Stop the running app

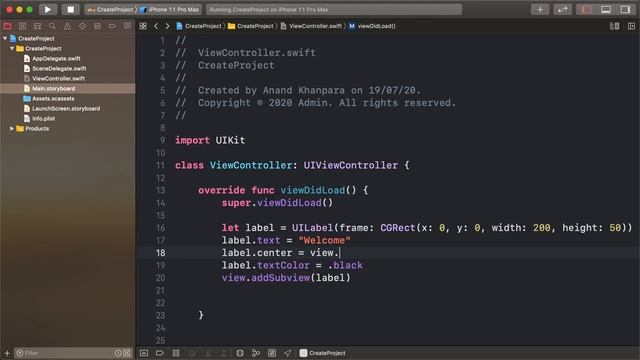coord(71,9)
